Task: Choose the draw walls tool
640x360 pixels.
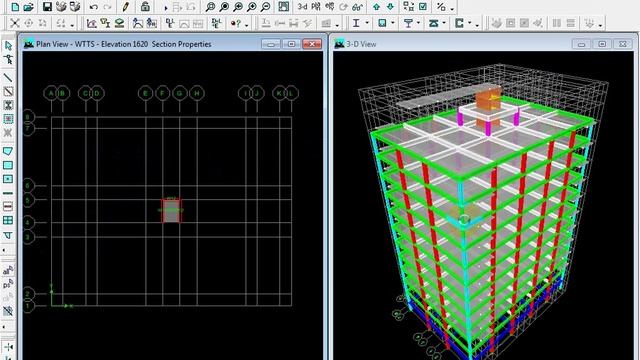Action: (x=8, y=193)
